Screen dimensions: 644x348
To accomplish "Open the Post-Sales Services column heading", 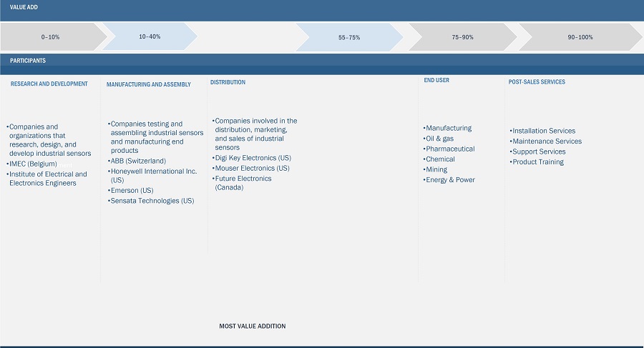I will coord(537,82).
